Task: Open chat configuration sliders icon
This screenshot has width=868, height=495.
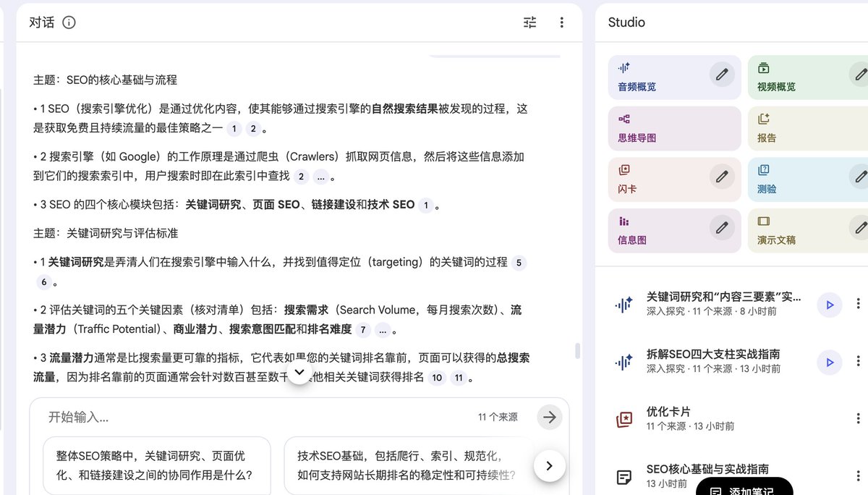Action: pos(530,22)
